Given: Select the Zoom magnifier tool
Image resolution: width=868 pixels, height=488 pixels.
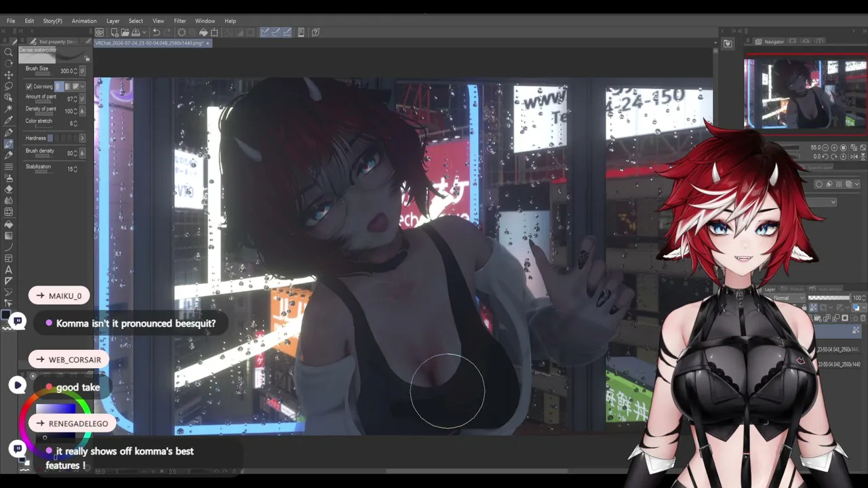Looking at the screenshot, I should click(9, 52).
